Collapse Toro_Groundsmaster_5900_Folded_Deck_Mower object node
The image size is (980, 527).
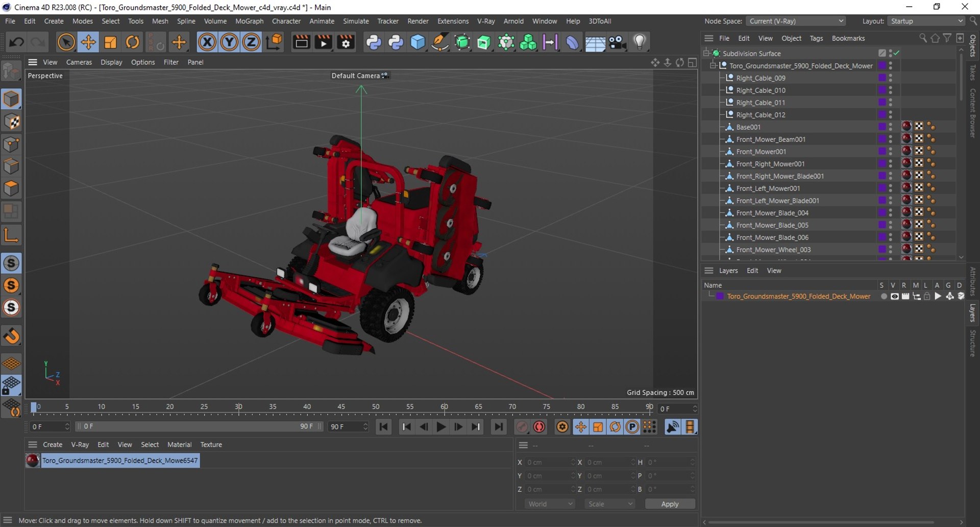714,65
